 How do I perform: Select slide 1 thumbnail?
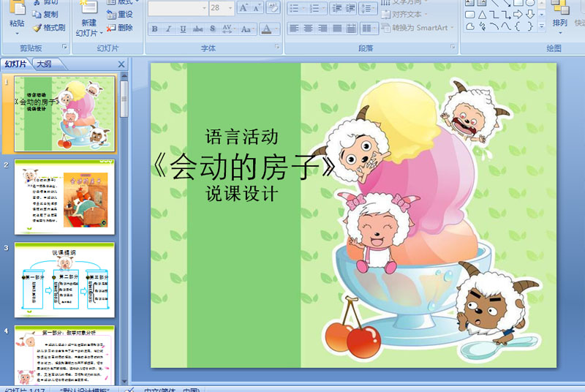(64, 114)
